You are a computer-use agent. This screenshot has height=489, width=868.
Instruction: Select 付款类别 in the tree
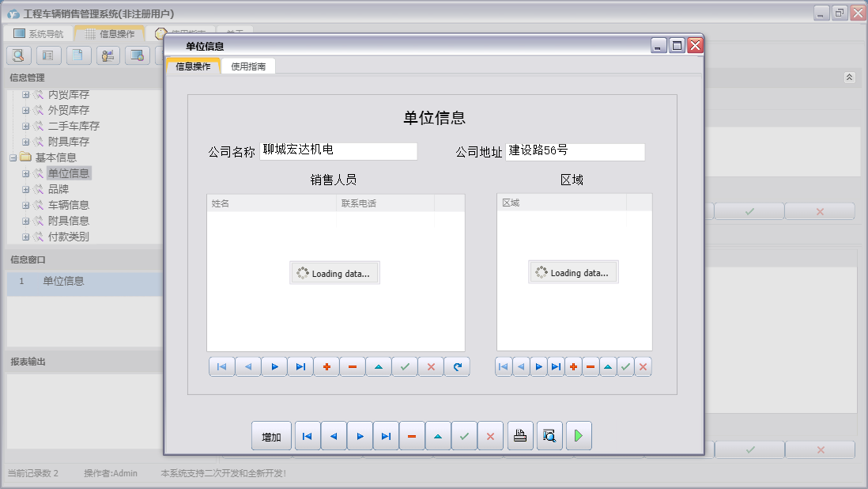click(68, 237)
